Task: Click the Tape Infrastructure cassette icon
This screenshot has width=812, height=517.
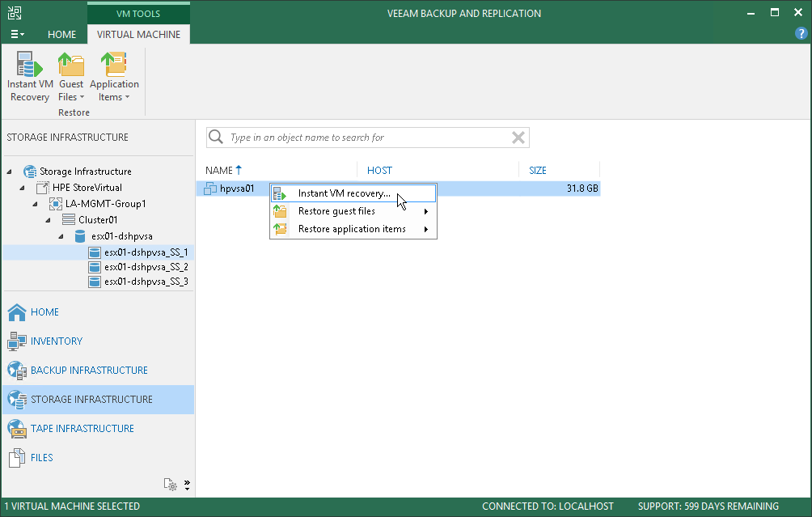Action: pos(17,429)
